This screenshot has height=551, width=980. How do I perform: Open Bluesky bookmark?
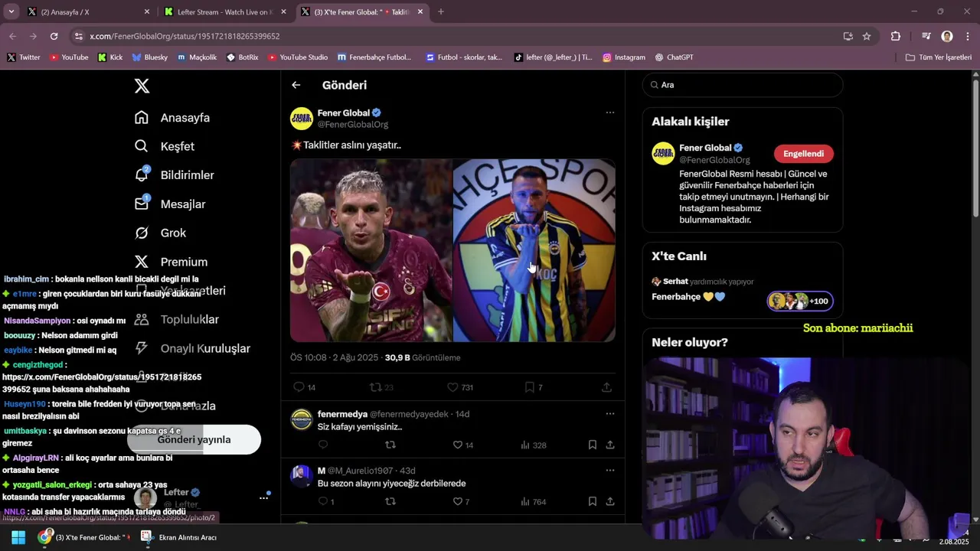[x=149, y=57]
